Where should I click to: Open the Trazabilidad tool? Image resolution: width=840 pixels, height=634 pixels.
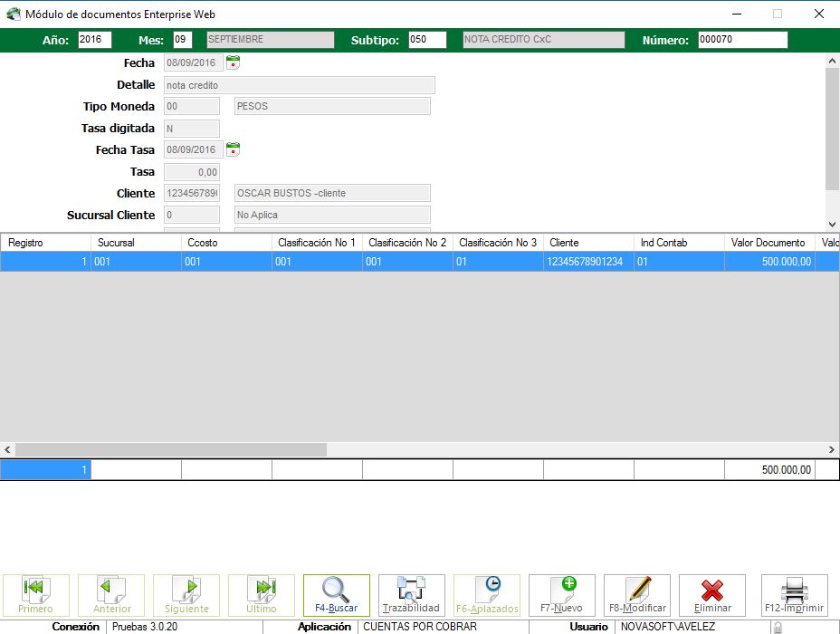[412, 595]
